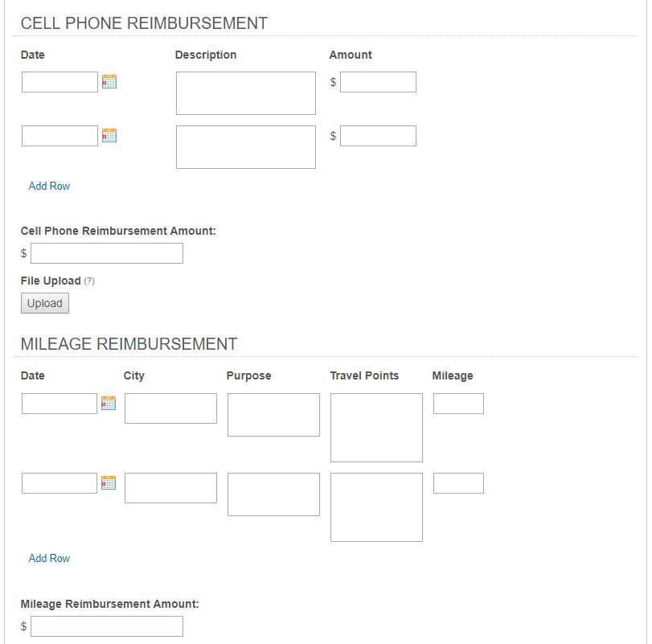Image resolution: width=652 pixels, height=644 pixels.
Task: Add Row in Cell Phone Reimbursement section
Action: [x=49, y=186]
